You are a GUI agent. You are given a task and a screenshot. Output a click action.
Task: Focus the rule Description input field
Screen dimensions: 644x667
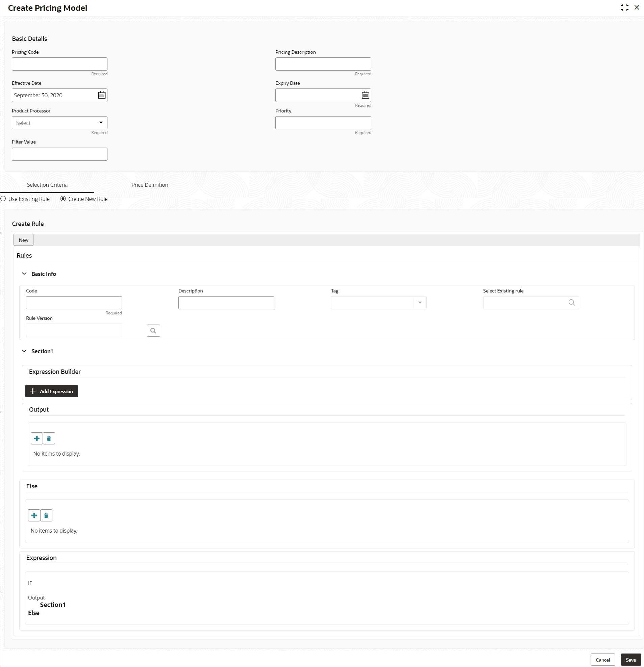[x=226, y=303]
